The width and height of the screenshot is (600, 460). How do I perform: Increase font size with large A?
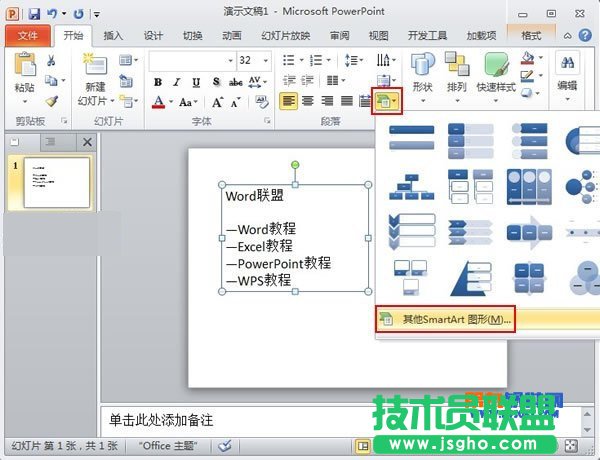[217, 102]
